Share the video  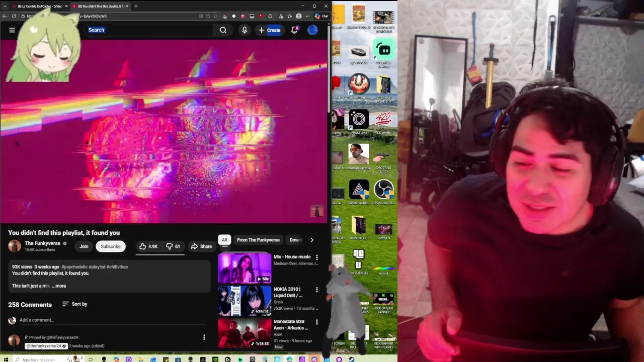[201, 246]
